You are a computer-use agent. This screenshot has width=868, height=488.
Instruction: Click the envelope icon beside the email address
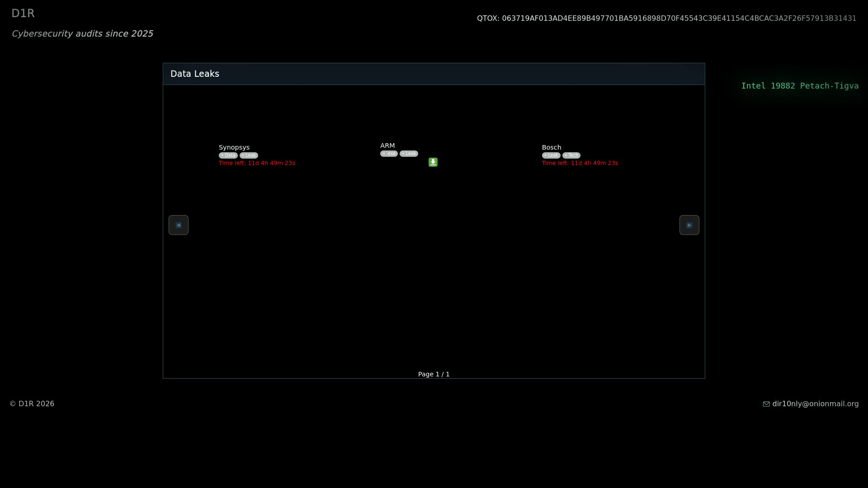coord(766,404)
